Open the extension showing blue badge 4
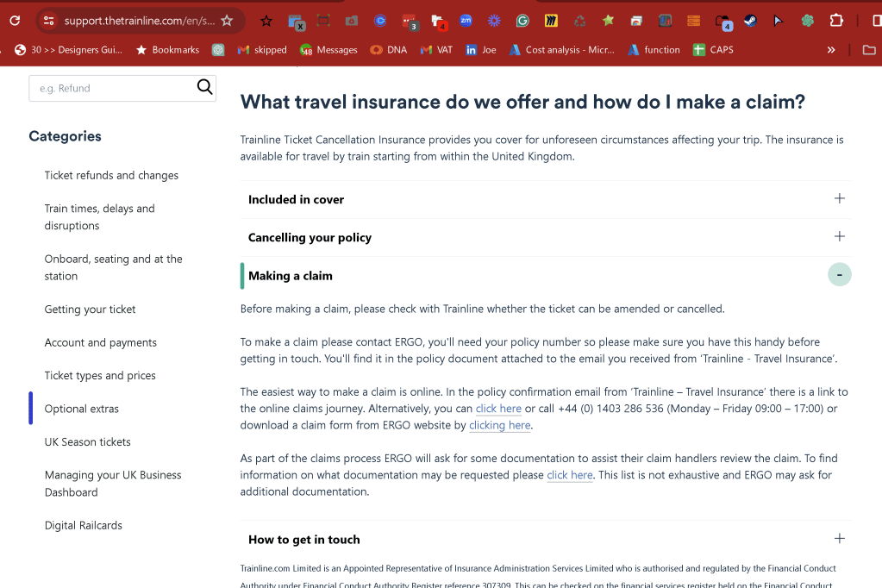 pyautogui.click(x=722, y=22)
